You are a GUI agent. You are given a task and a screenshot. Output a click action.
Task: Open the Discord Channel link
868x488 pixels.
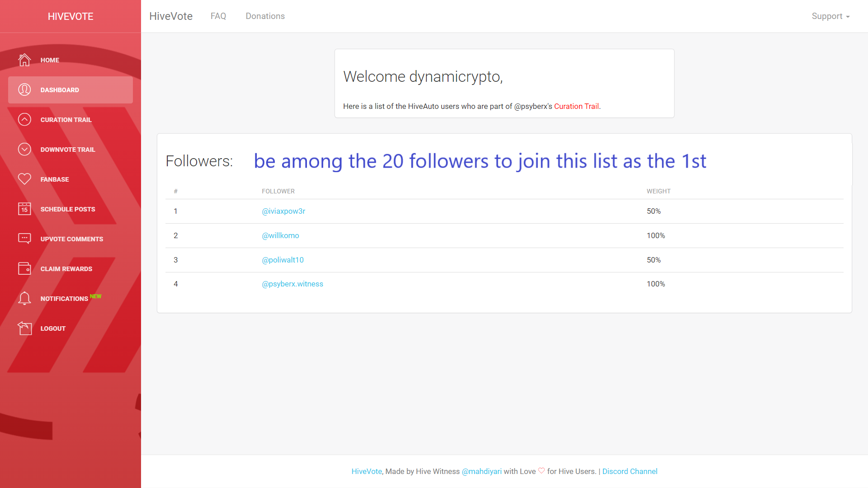click(x=630, y=471)
